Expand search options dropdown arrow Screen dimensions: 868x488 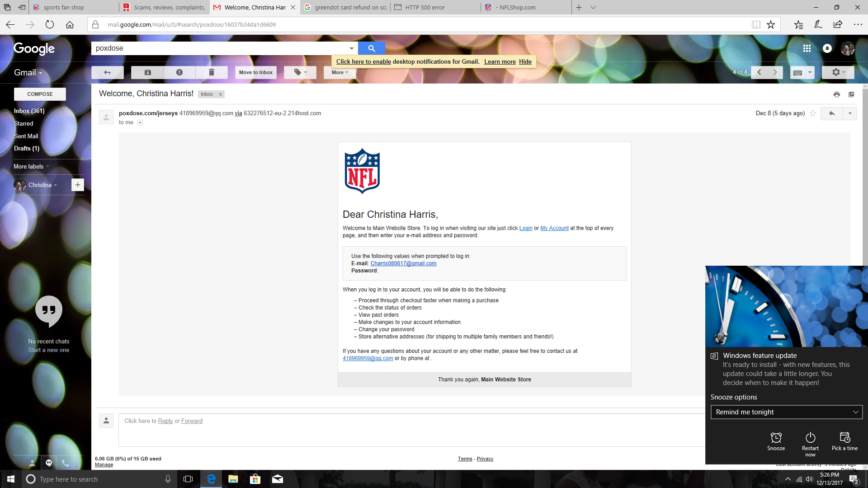tap(352, 48)
